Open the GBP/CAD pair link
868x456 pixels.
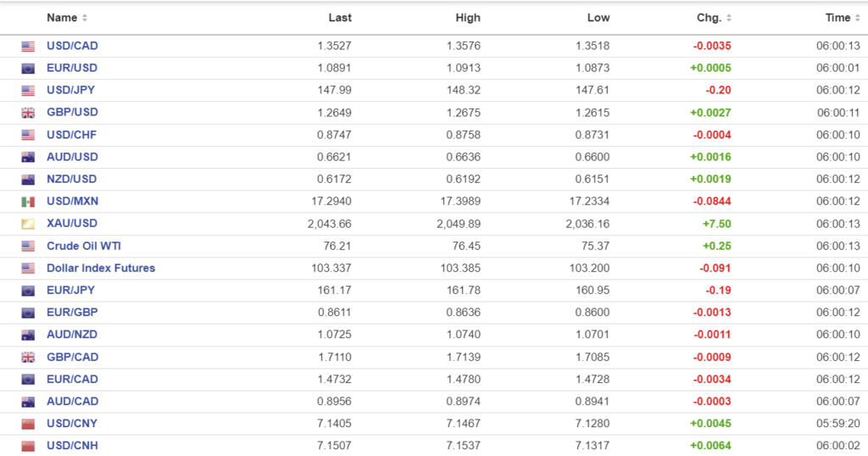(x=72, y=357)
